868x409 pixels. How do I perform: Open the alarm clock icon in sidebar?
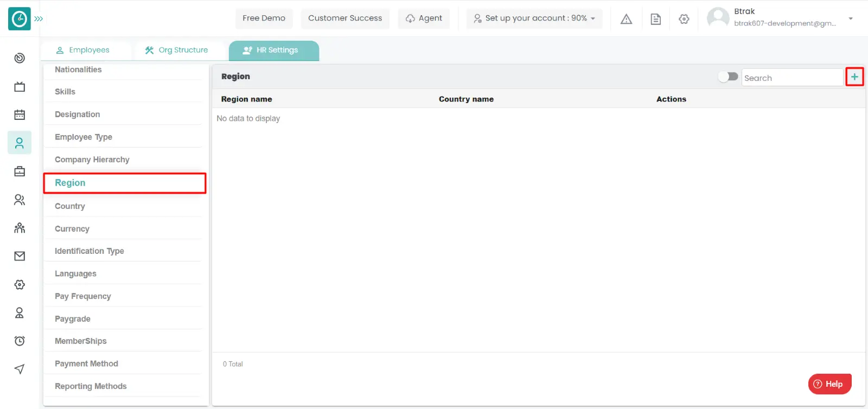pyautogui.click(x=20, y=341)
